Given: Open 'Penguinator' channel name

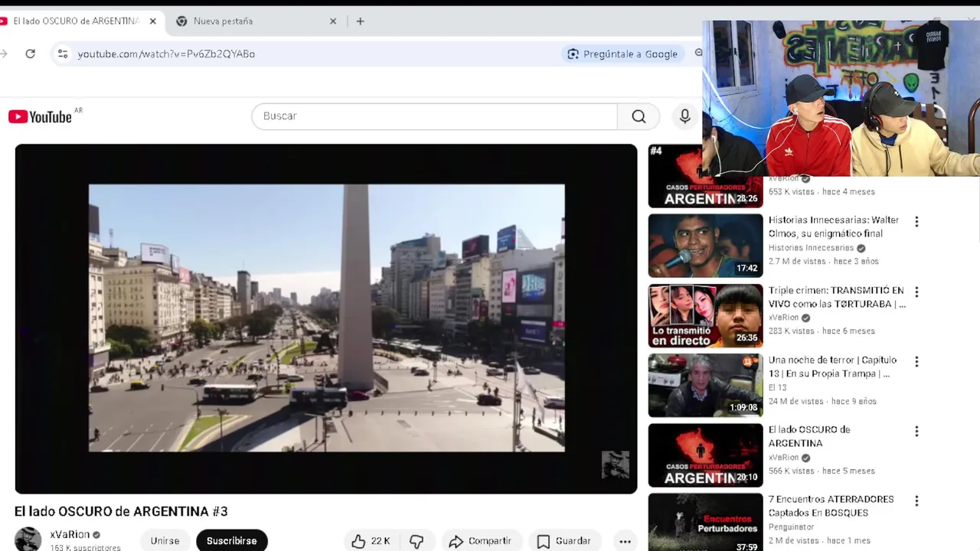Looking at the screenshot, I should point(791,527).
